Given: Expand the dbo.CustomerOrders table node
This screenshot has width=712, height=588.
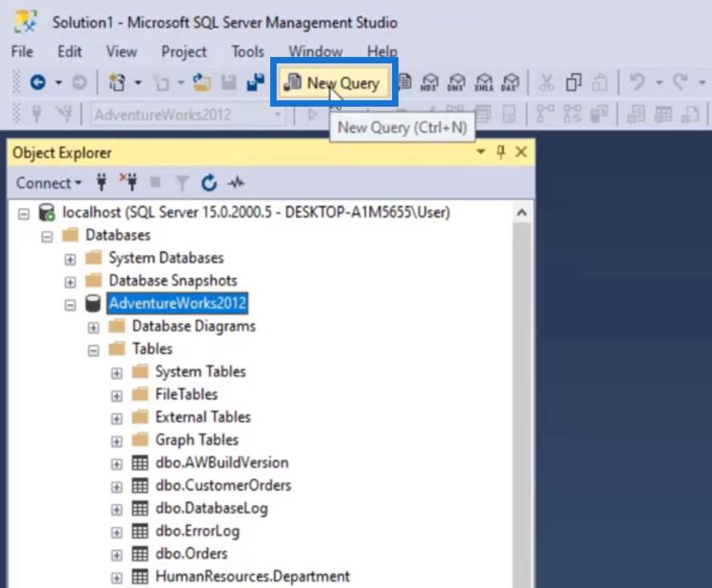Looking at the screenshot, I should point(116,487).
